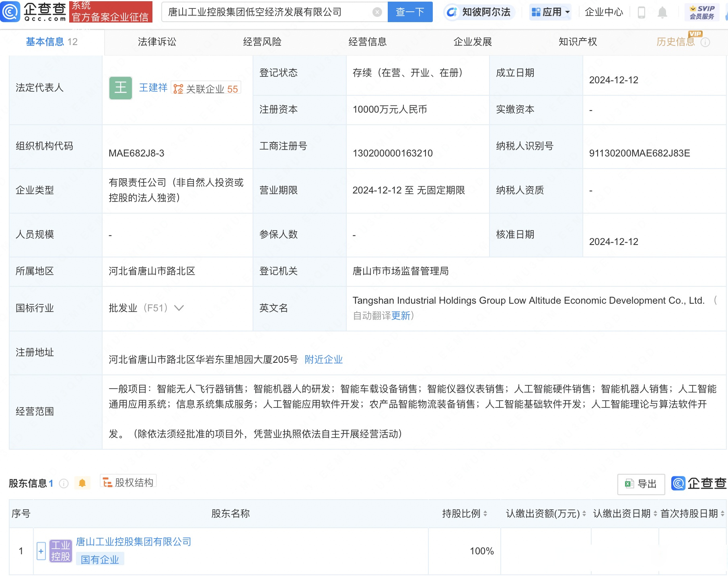This screenshot has width=728, height=576.
Task: Open the 应用 dropdown in the header
Action: click(550, 12)
